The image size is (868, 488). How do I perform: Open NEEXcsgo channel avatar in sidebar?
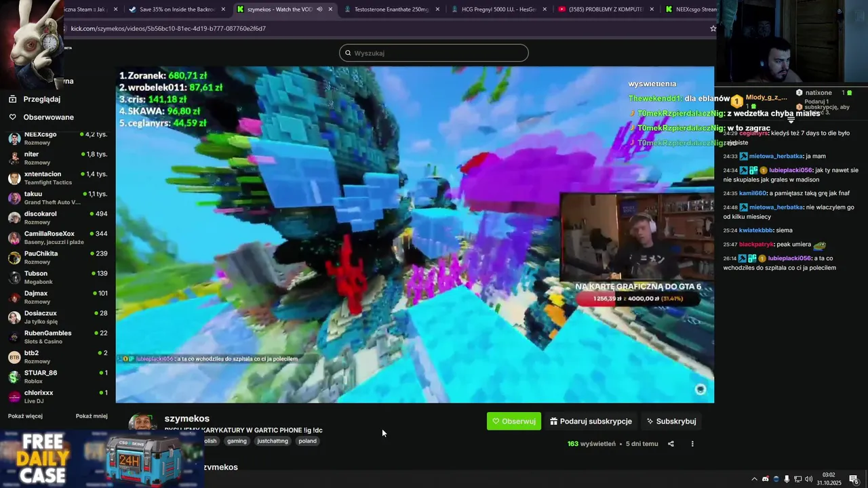pos(14,138)
